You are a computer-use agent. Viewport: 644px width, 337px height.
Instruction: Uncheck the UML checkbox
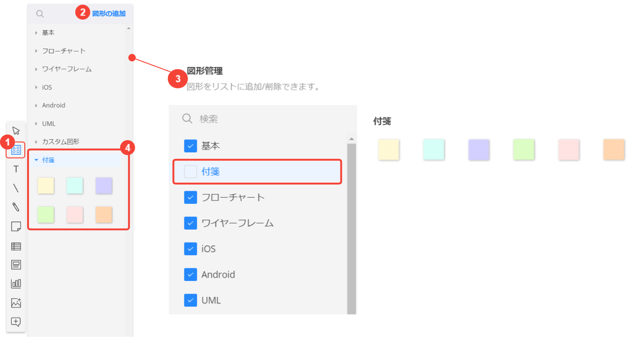(x=190, y=300)
